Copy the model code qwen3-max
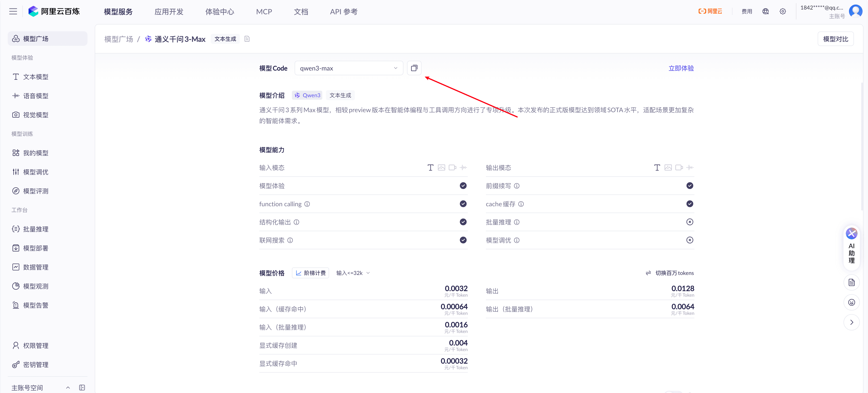The width and height of the screenshot is (868, 393). coord(414,68)
